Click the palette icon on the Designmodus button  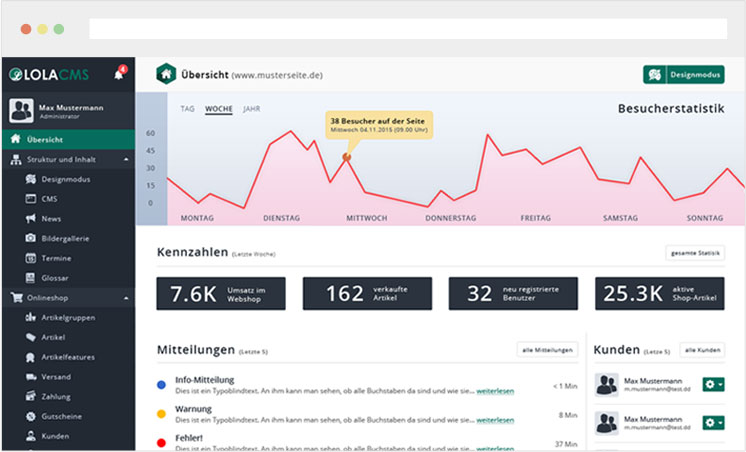coord(655,75)
